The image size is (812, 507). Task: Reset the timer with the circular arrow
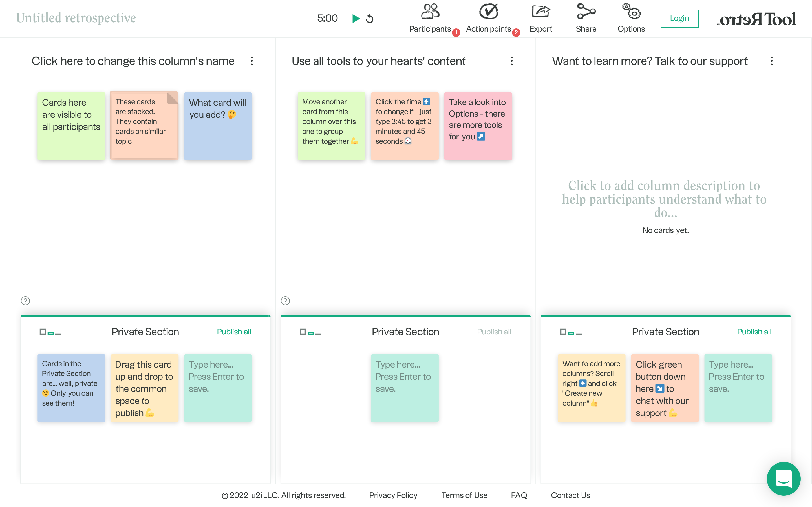tap(370, 19)
